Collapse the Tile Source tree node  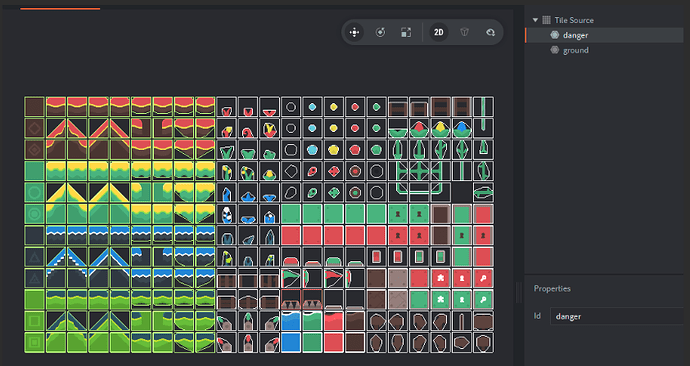pyautogui.click(x=535, y=20)
